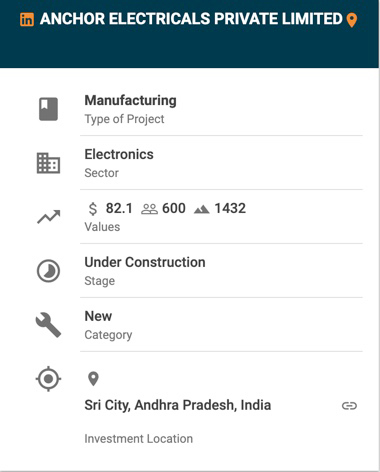Click the New category entry
Image resolution: width=380 pixels, height=472 pixels.
[x=98, y=316]
